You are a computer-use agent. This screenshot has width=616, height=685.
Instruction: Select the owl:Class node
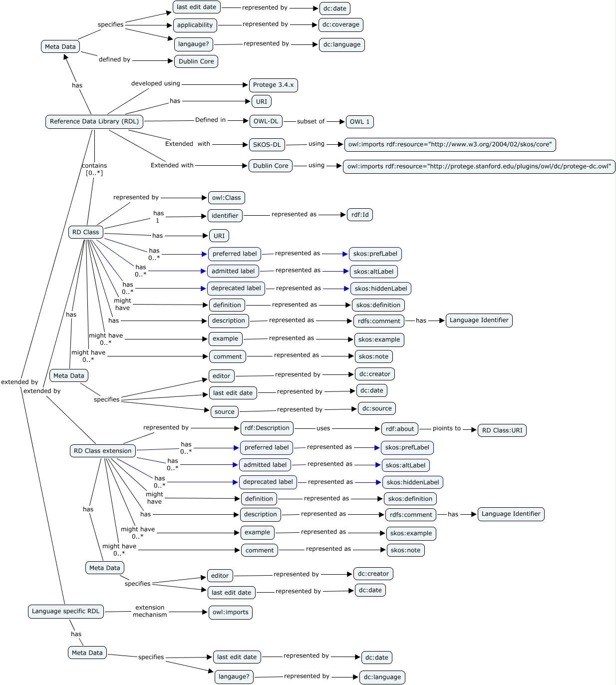coord(226,198)
